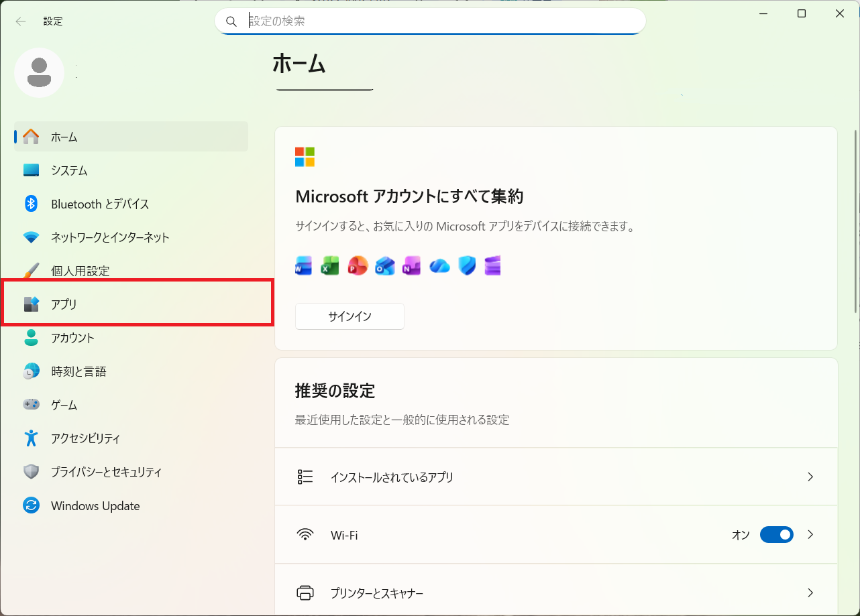
Task: Expand the インストールされているアプリ chevron
Action: [x=810, y=477]
